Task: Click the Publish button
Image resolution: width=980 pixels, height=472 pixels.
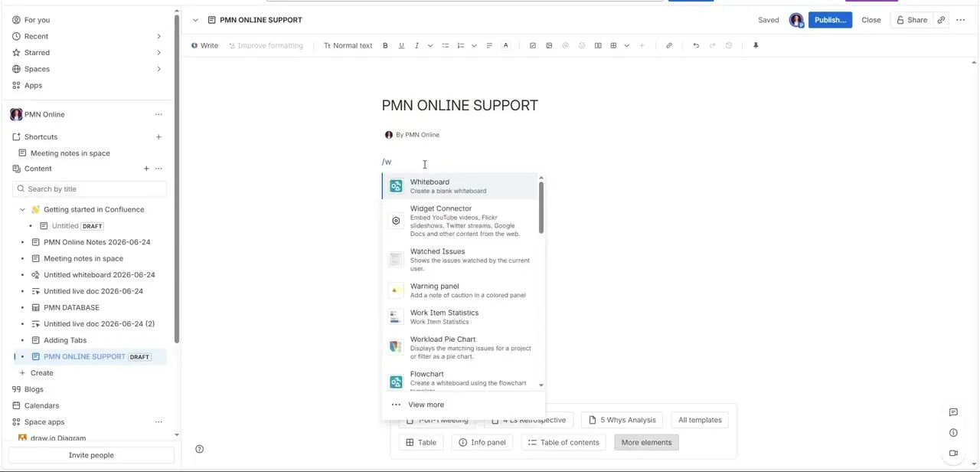Action: pyautogui.click(x=830, y=20)
